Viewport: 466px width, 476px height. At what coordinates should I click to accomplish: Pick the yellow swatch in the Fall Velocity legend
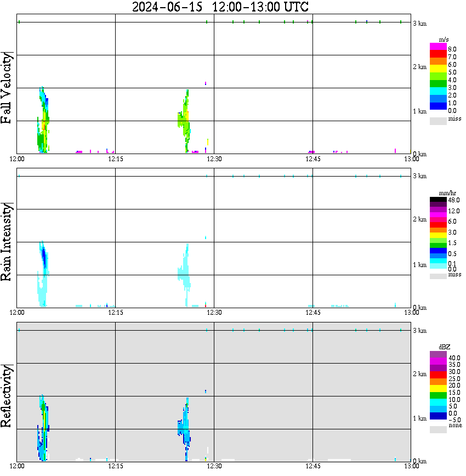pos(438,69)
